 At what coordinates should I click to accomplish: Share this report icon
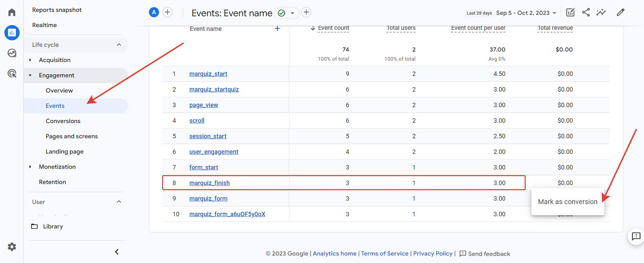pyautogui.click(x=586, y=13)
